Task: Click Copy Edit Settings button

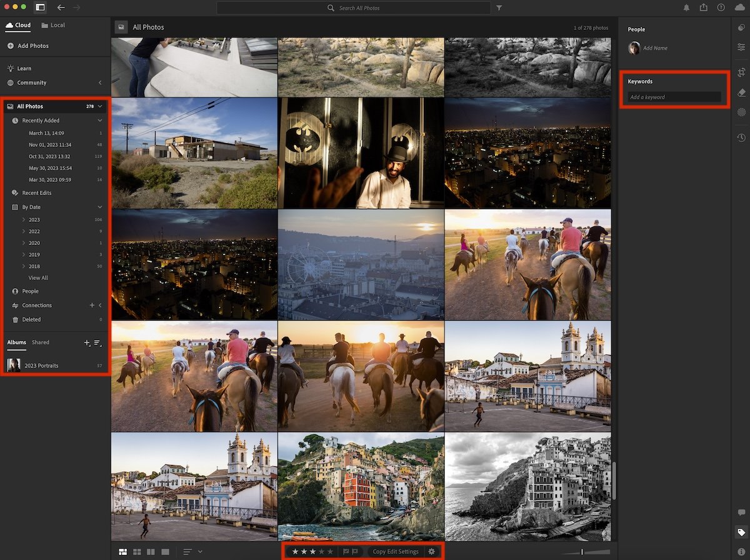Action: [x=396, y=551]
